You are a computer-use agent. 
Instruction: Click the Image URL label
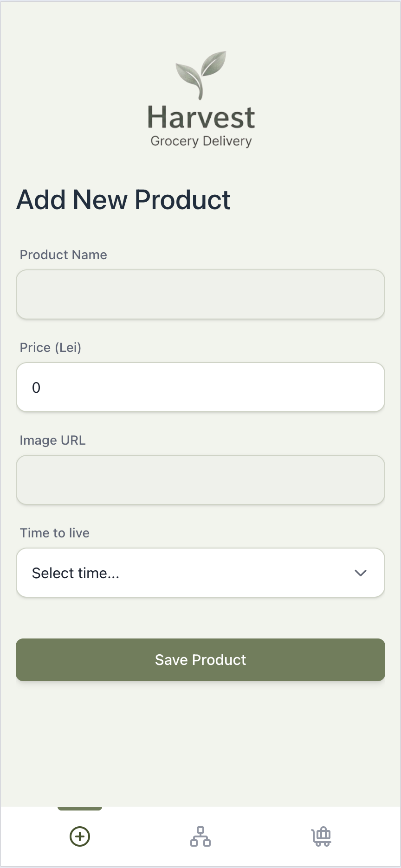53,440
